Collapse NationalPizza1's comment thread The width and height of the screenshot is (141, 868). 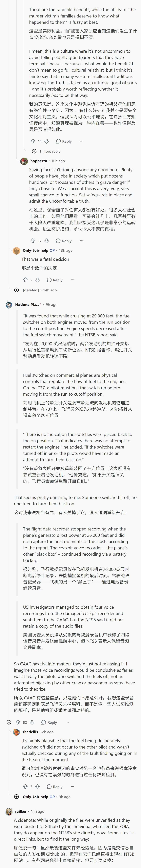[x=9, y=722]
